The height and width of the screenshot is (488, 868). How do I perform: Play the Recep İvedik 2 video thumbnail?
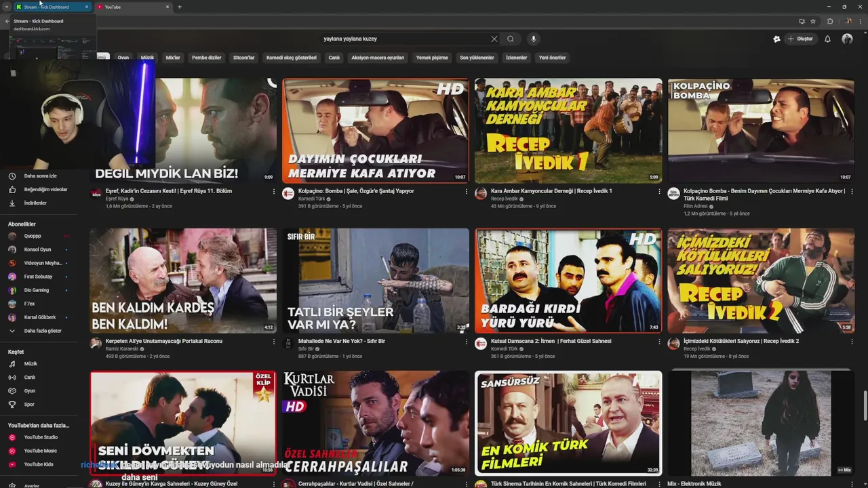(x=761, y=281)
